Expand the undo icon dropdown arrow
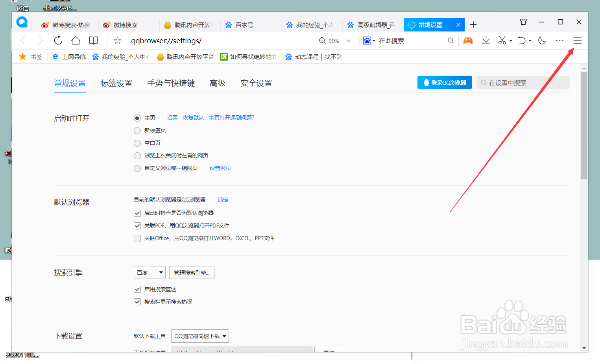Screen dimensions: 600x364 [x=530, y=41]
